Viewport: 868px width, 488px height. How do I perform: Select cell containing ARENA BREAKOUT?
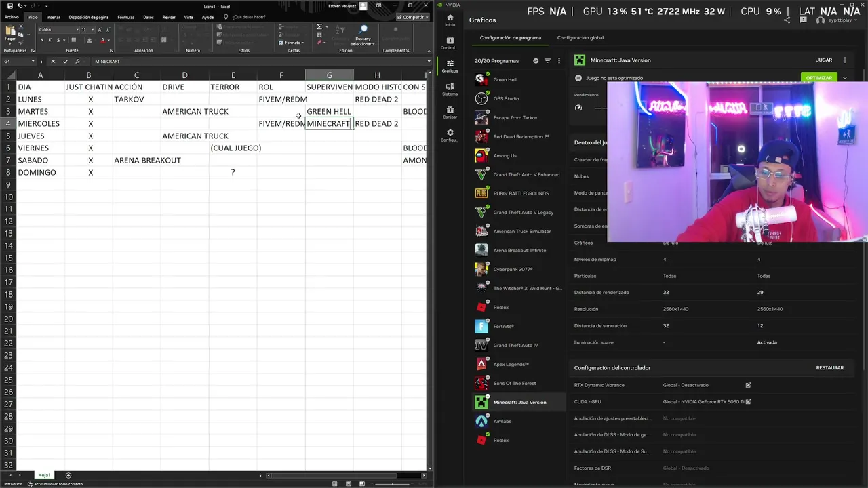[136, 160]
